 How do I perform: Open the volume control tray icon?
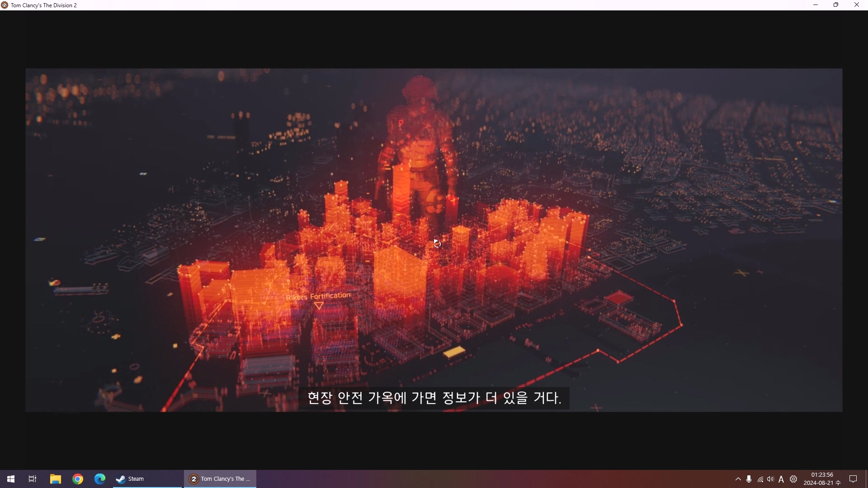[770, 479]
